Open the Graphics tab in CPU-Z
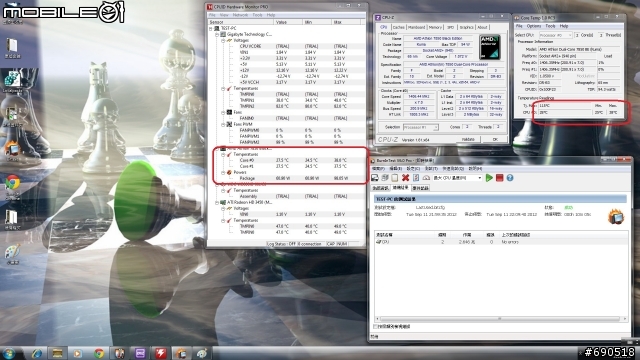Viewport: 640px width, 360px height. (x=466, y=27)
